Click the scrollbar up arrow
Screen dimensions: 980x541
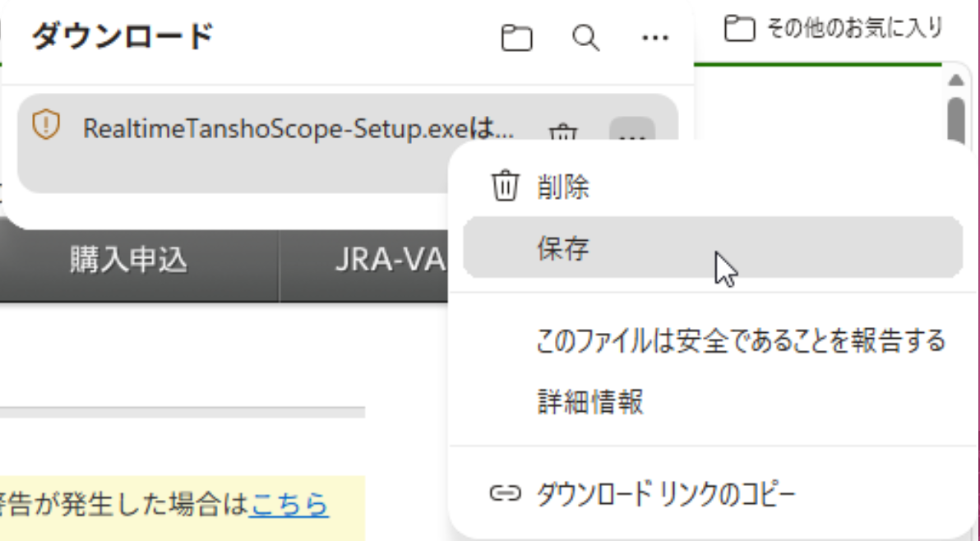click(955, 80)
